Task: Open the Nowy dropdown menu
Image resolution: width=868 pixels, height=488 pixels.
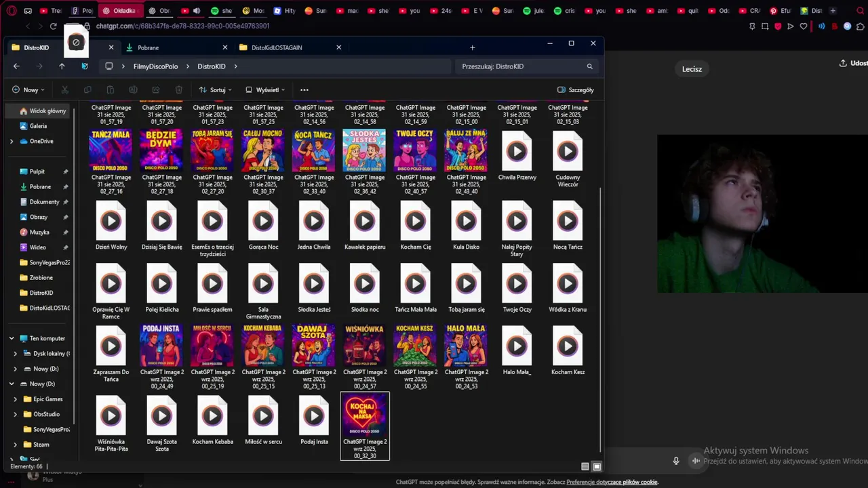Action: point(28,89)
